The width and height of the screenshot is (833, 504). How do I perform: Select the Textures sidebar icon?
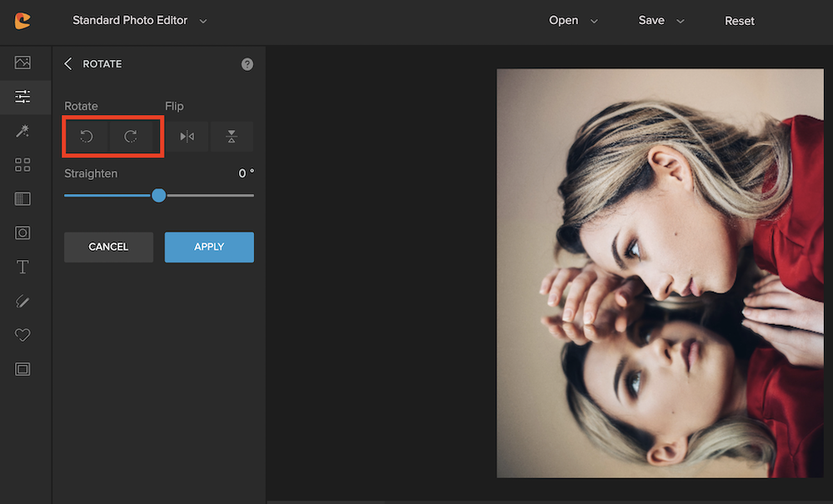tap(22, 199)
